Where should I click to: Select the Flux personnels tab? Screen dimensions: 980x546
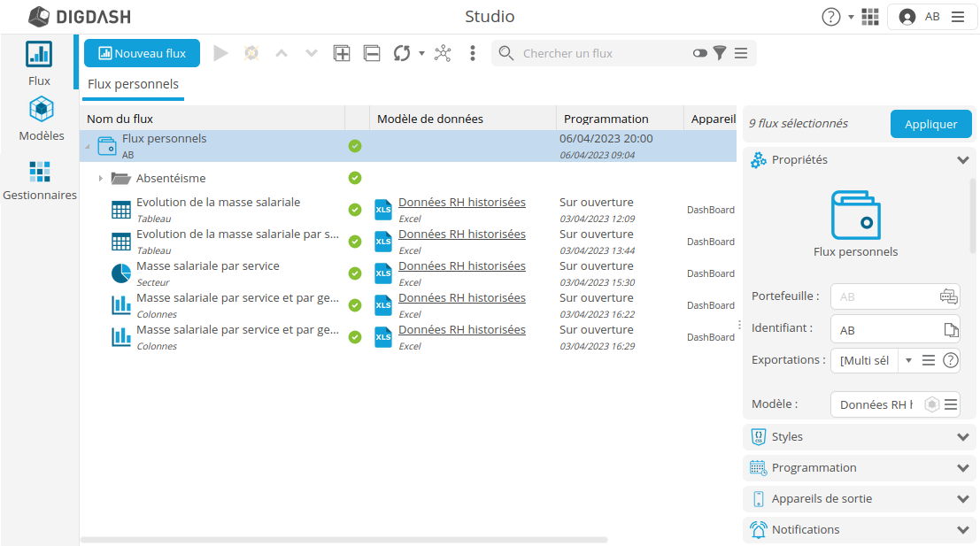[133, 85]
